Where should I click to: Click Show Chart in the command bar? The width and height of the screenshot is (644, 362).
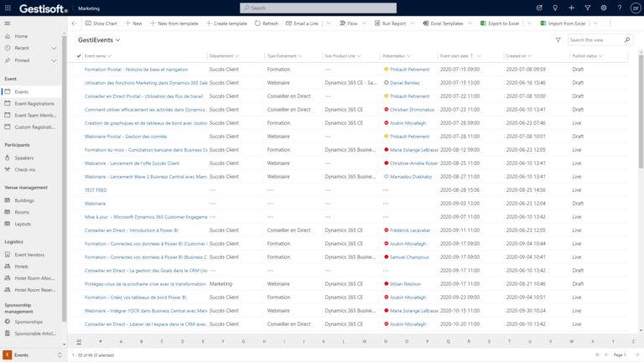(x=101, y=23)
